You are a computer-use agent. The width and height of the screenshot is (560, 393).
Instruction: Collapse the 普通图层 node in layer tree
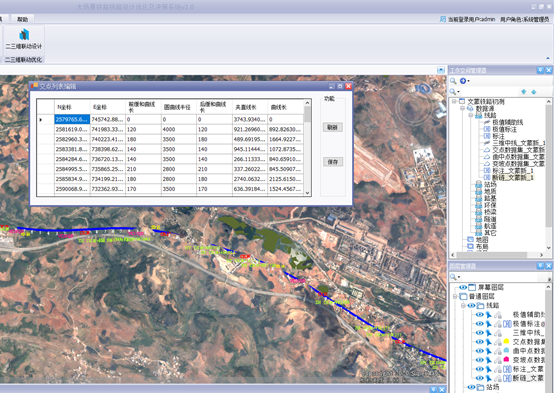pos(455,297)
